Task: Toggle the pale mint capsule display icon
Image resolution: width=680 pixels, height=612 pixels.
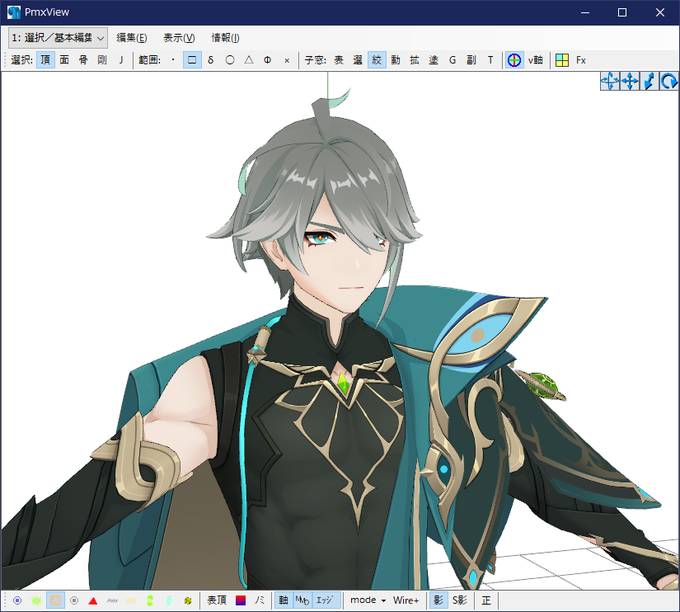Action: 169,601
